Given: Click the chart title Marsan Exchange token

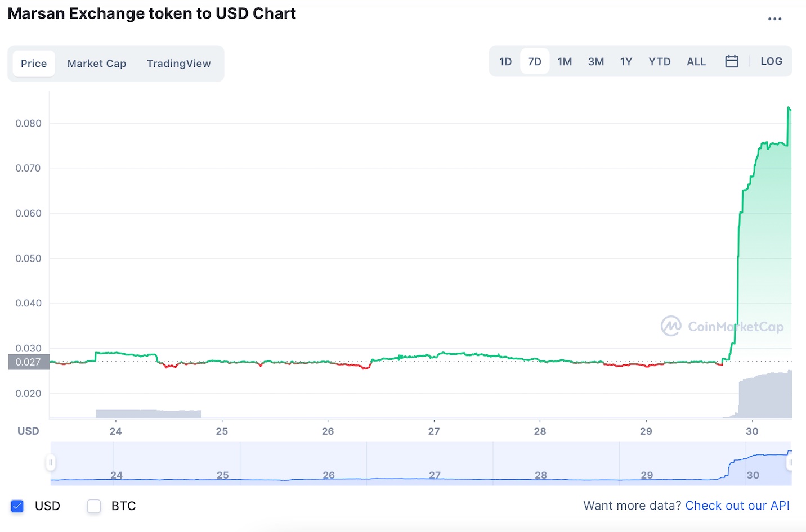Looking at the screenshot, I should click(x=151, y=13).
